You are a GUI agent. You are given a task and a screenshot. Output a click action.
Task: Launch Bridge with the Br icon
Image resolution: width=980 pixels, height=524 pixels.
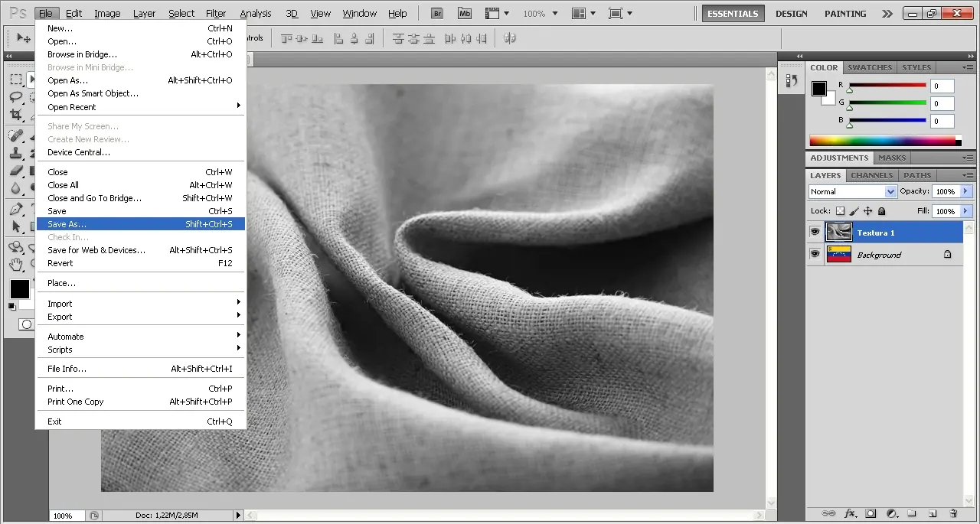(x=437, y=13)
